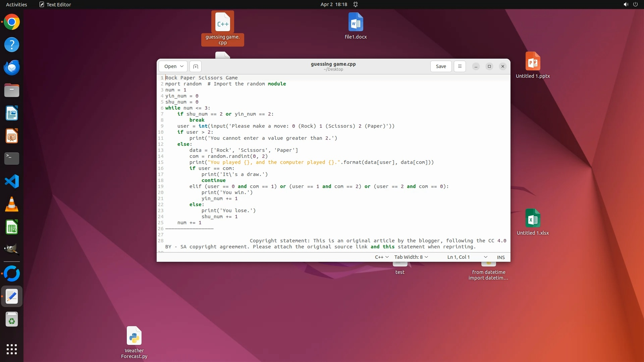The width and height of the screenshot is (644, 362).
Task: Open the Ln 1, Col 1 position dropdown
Action: (x=467, y=257)
